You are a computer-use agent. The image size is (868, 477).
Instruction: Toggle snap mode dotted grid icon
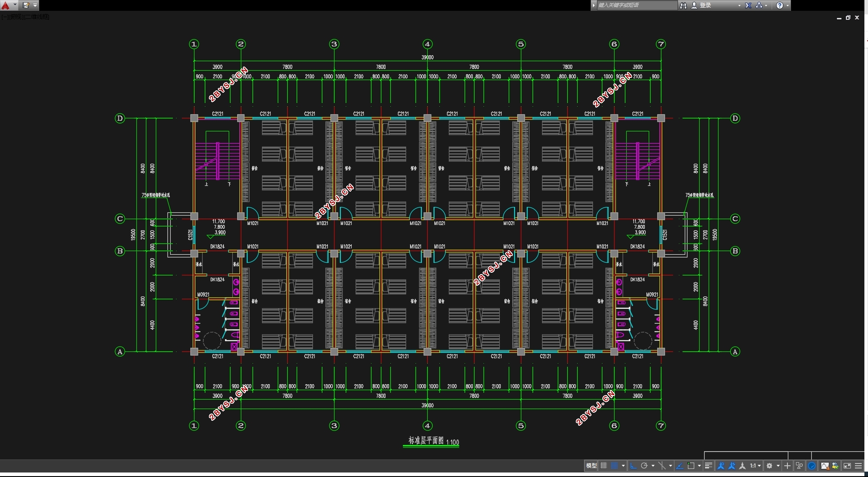(614, 466)
